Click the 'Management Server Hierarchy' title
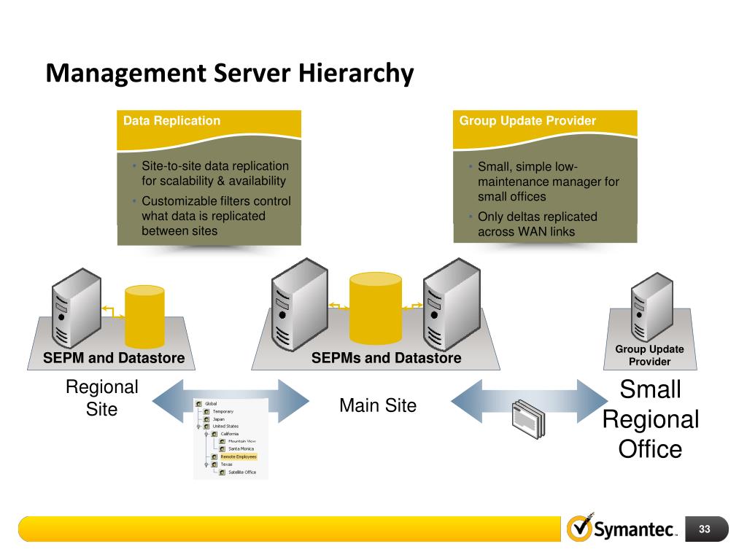The height and width of the screenshot is (560, 747). pos(230,74)
